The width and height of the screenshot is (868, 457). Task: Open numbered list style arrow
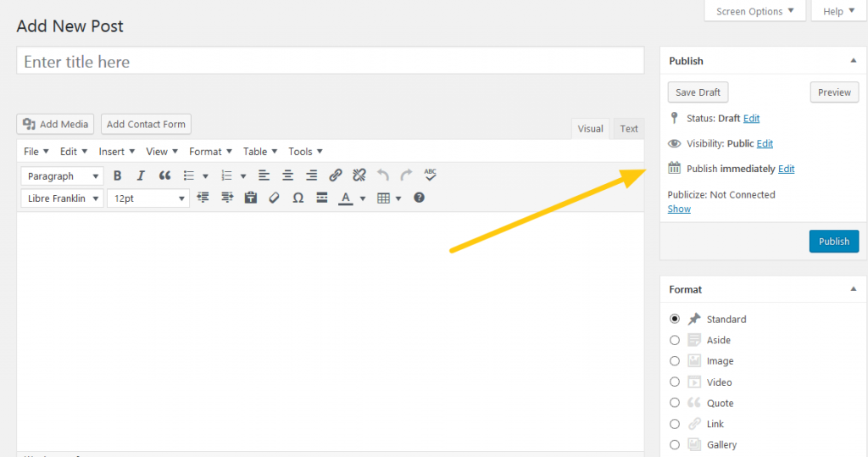coord(243,176)
